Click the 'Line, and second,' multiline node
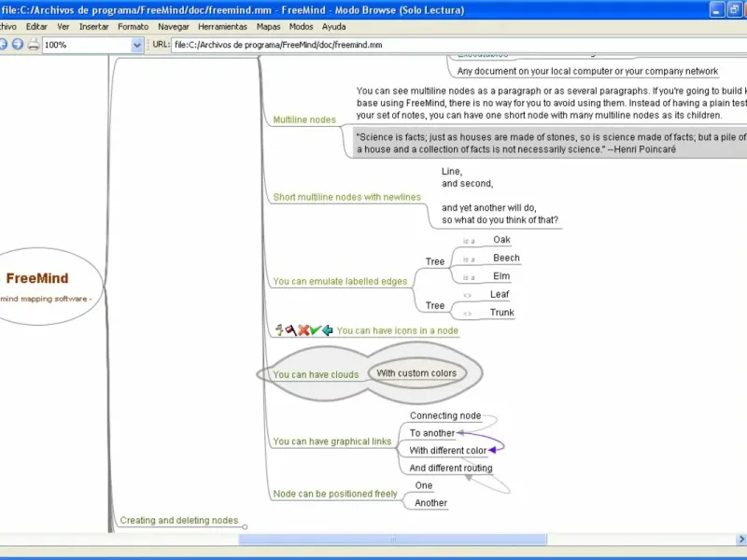The width and height of the screenshot is (747, 560). coord(500,196)
